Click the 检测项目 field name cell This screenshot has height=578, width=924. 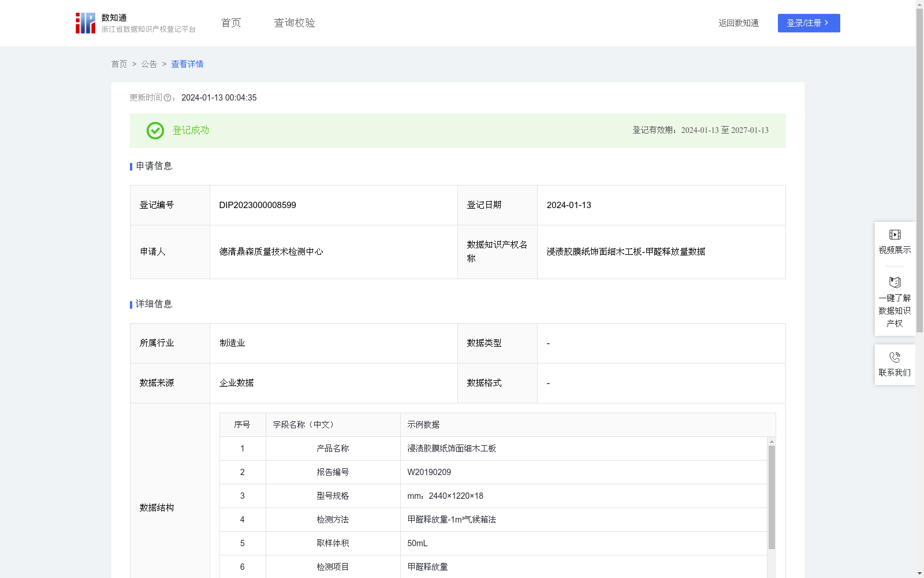[x=333, y=567]
